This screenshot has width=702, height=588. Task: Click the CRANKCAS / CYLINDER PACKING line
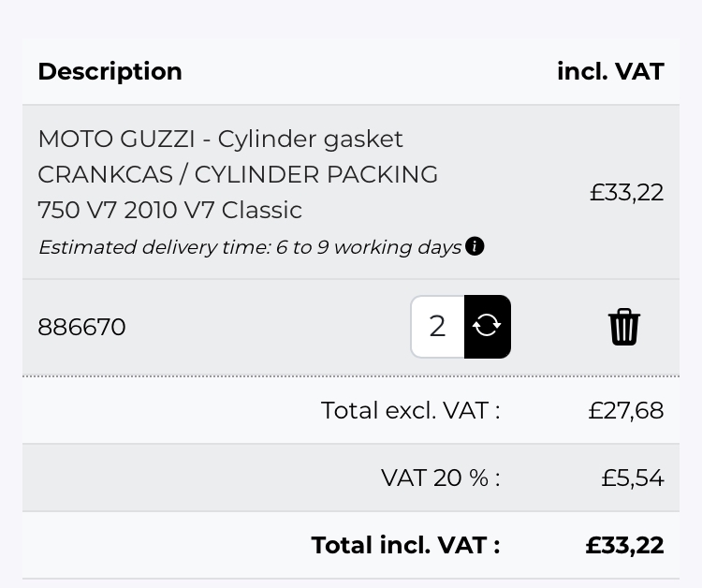pos(238,174)
